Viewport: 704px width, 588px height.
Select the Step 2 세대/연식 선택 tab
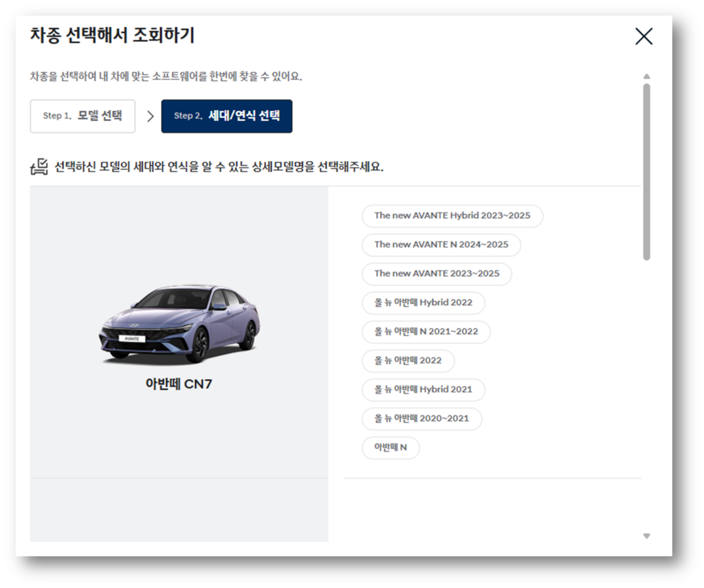(x=227, y=116)
